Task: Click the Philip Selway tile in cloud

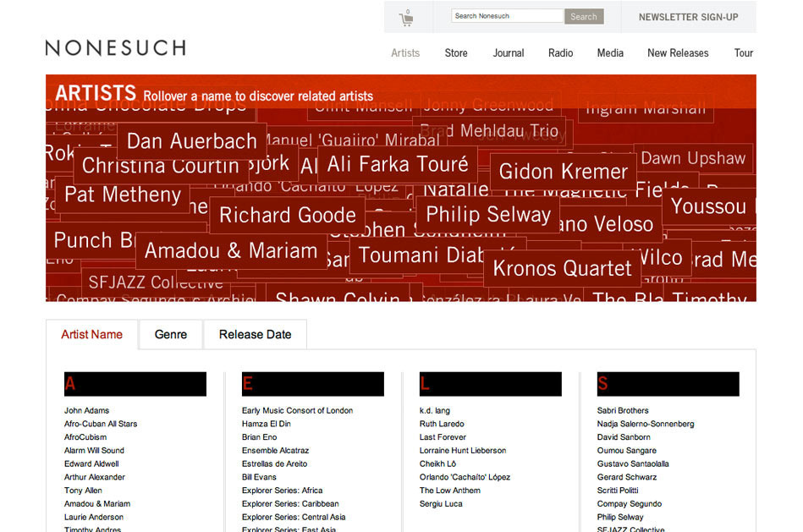Action: pos(488,215)
